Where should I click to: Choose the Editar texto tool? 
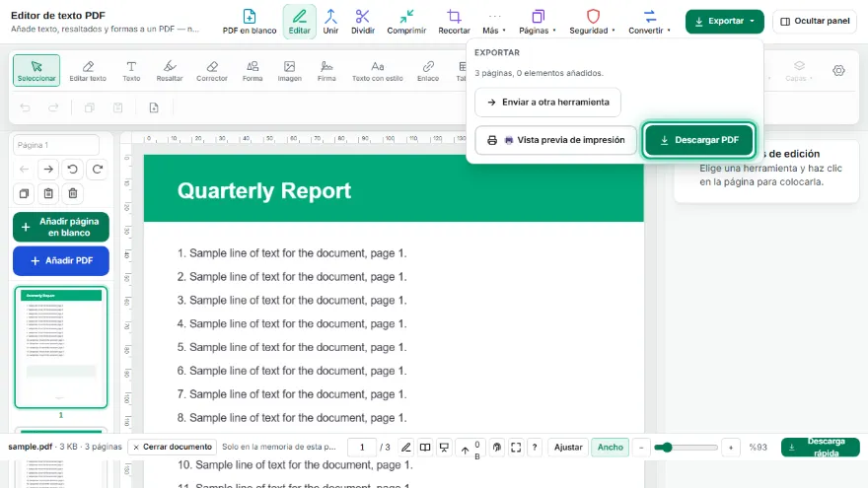point(88,71)
